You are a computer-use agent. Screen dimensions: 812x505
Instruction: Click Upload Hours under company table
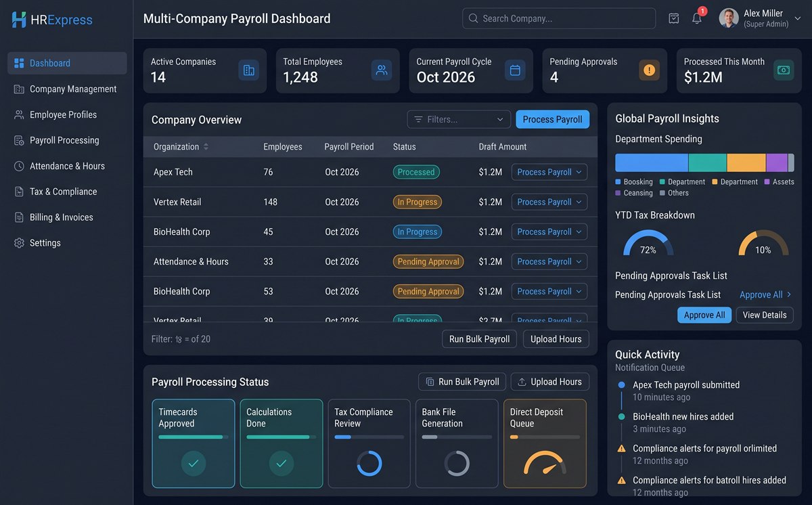click(556, 339)
